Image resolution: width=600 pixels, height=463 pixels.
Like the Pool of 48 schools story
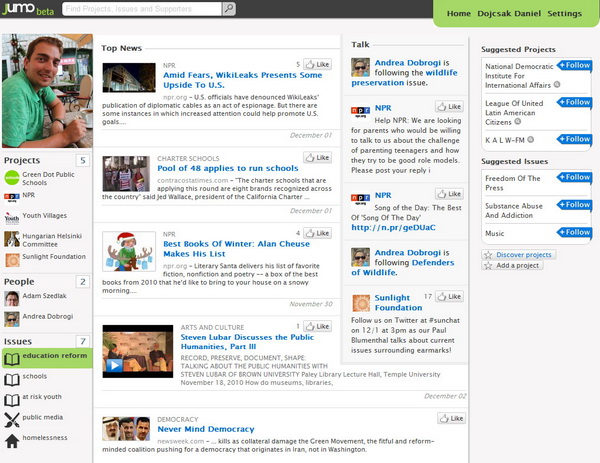[x=318, y=157]
